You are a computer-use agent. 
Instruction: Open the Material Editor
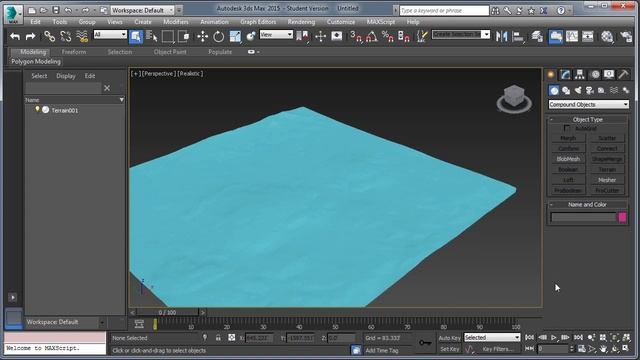click(x=607, y=36)
